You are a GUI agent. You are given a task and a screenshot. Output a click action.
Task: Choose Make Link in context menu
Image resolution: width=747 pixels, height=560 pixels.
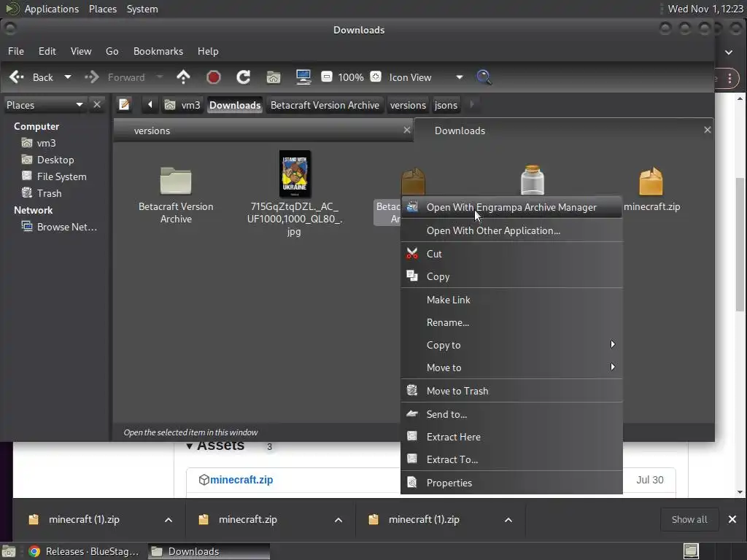(x=511, y=300)
